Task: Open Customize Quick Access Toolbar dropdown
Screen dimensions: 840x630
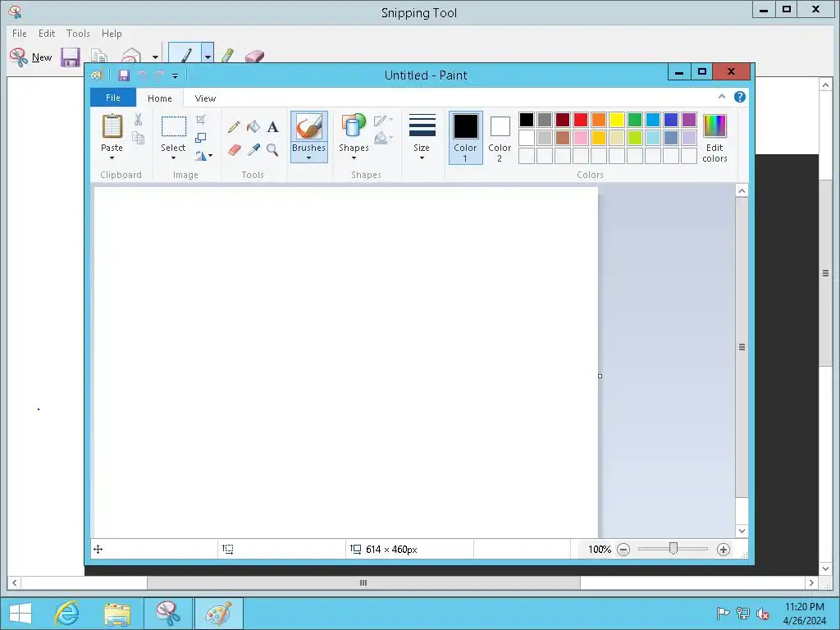Action: 176,76
